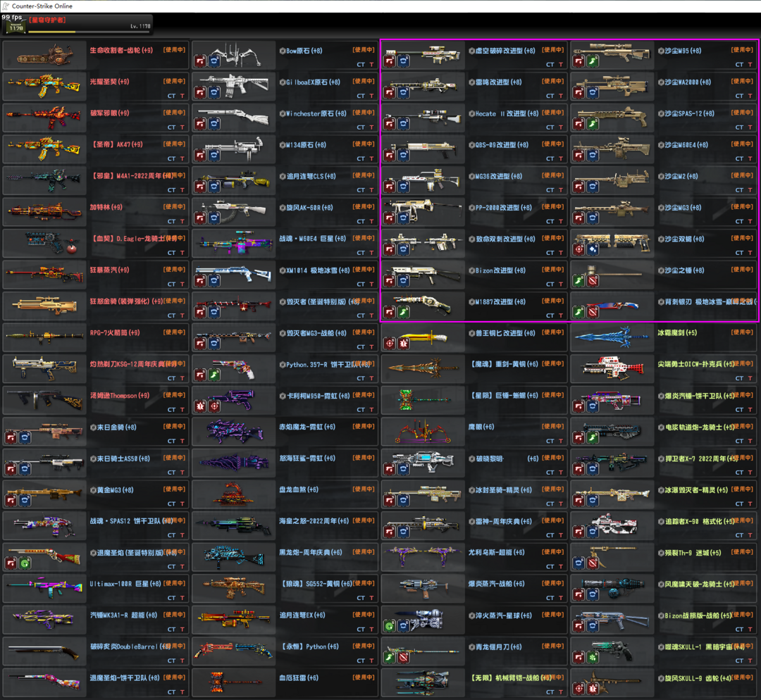Image resolution: width=761 pixels, height=700 pixels.
Task: Click green boot icon on M1887改进型
Action: (x=404, y=312)
